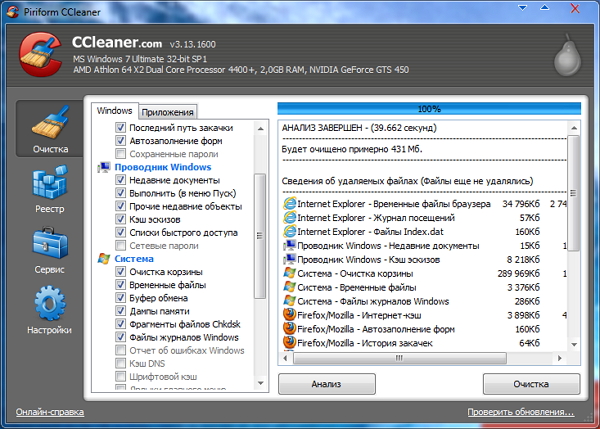Viewport: 600px width, 429px height.
Task: Click the size value 289 969Кб
Action: (x=518, y=273)
